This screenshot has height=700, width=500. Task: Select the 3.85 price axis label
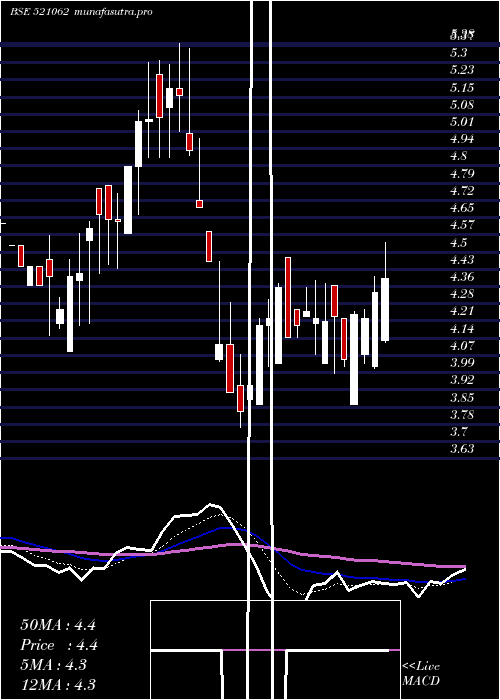tap(462, 398)
